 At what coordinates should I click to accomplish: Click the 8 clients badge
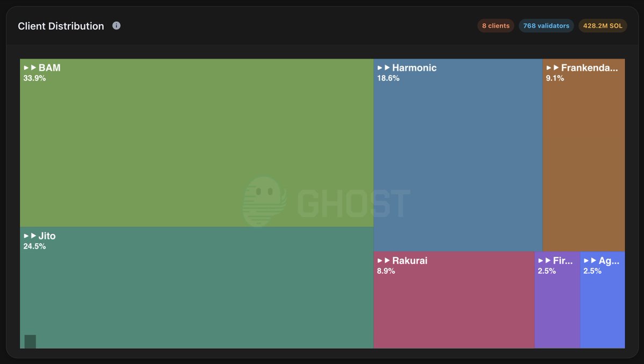click(496, 25)
